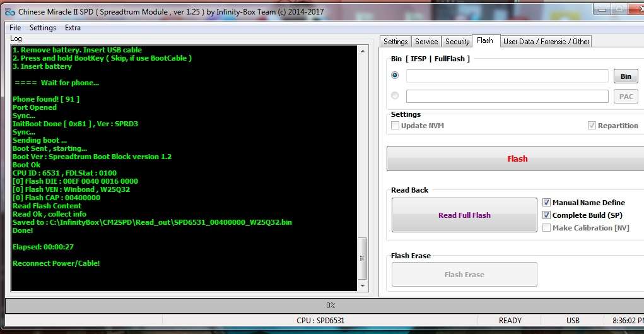Select the Flash tab
The width and height of the screenshot is (644, 334).
tap(485, 40)
